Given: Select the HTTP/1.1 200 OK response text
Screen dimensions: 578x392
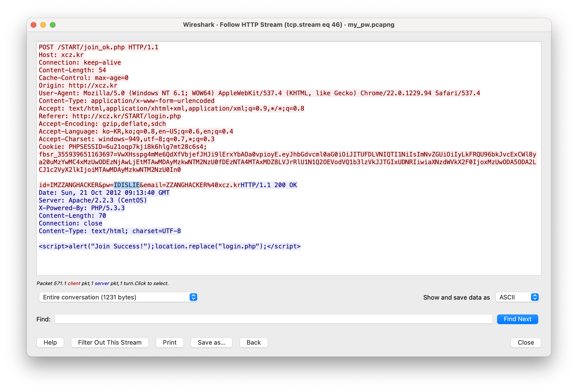Looking at the screenshot, I should tap(269, 185).
